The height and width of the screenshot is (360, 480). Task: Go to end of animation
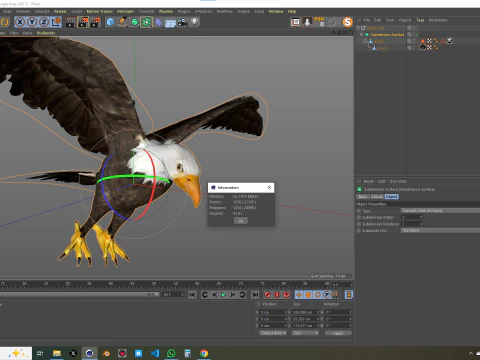255,295
